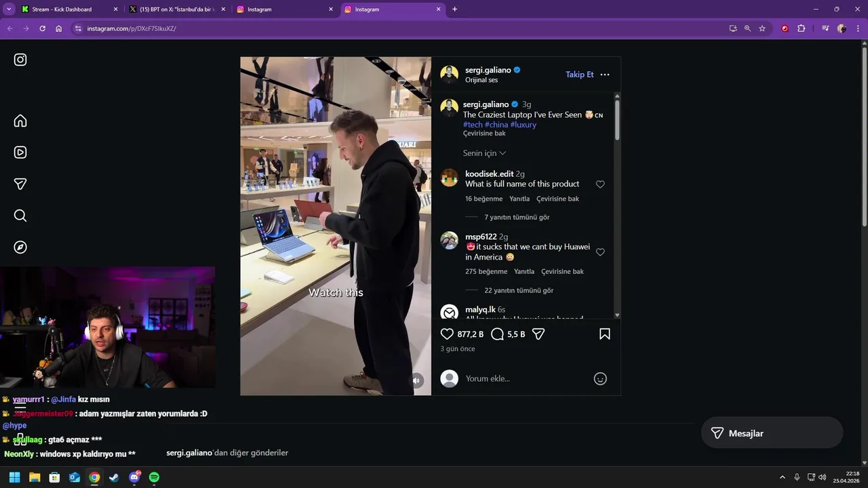Open tab search dropdown arrow
The height and width of the screenshot is (488, 868).
[9, 9]
